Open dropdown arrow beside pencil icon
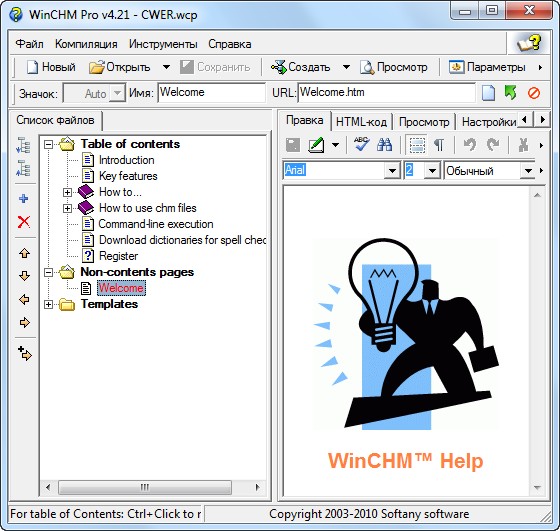 pos(335,145)
